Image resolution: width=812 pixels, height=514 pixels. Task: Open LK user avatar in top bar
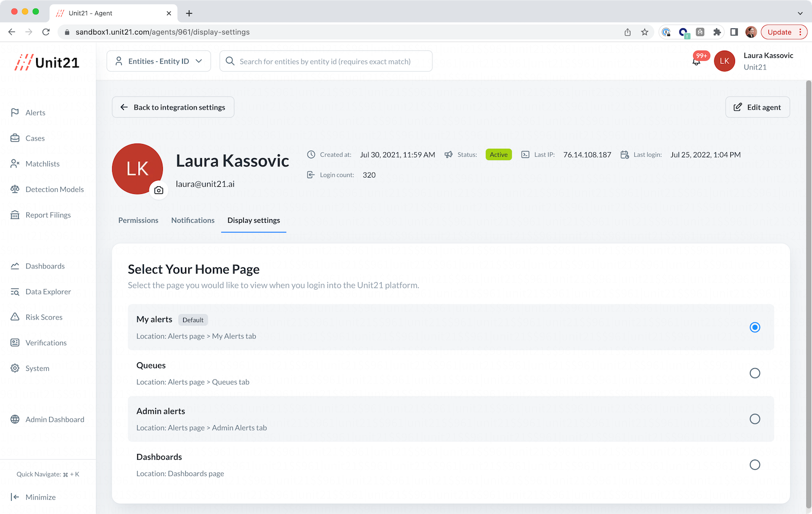725,61
